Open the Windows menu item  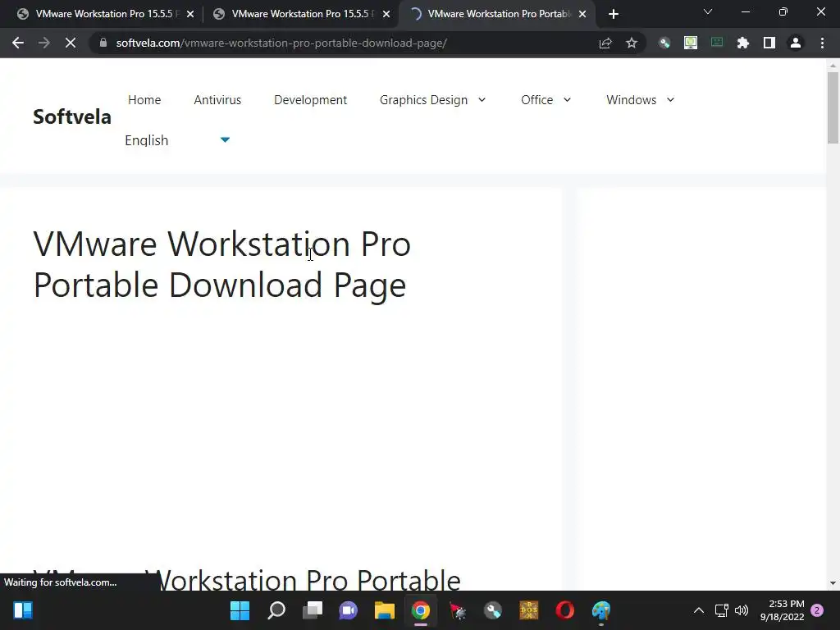tap(631, 99)
